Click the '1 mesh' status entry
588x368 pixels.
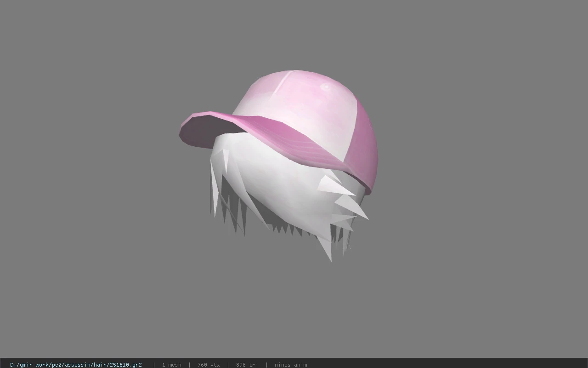171,365
